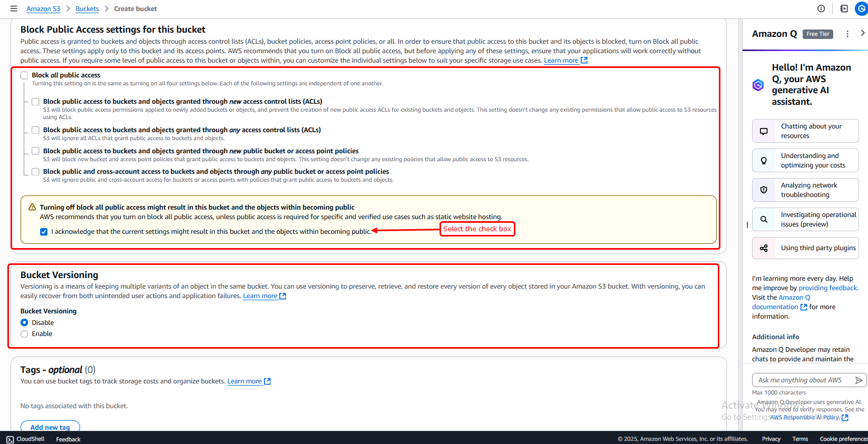Check the Block all public access box
Image resolution: width=868 pixels, height=444 pixels.
(24, 75)
